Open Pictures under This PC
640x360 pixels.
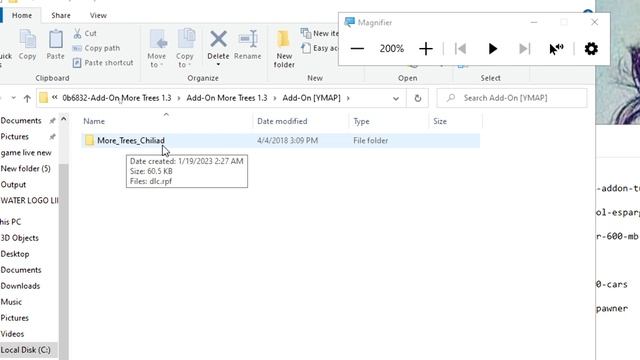[x=15, y=318]
